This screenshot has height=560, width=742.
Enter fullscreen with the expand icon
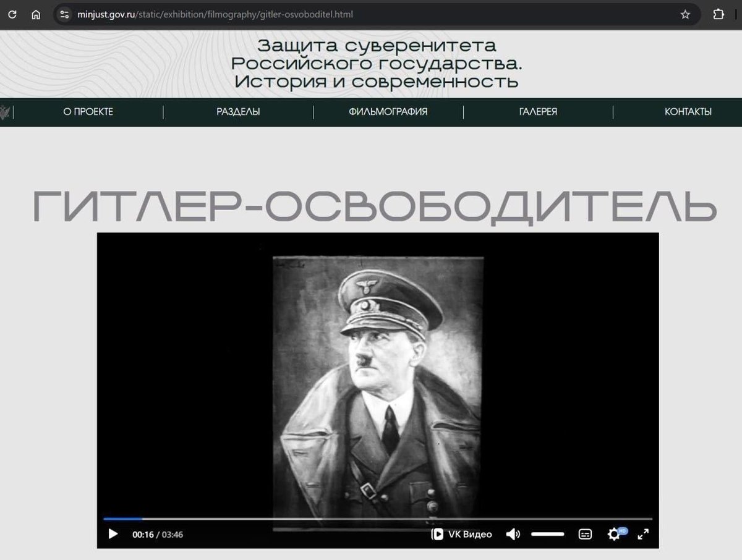(643, 534)
